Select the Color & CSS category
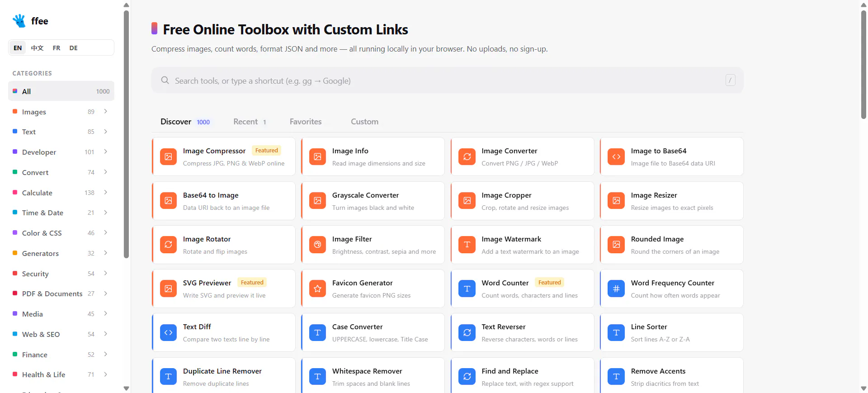The height and width of the screenshot is (393, 868). (61, 233)
